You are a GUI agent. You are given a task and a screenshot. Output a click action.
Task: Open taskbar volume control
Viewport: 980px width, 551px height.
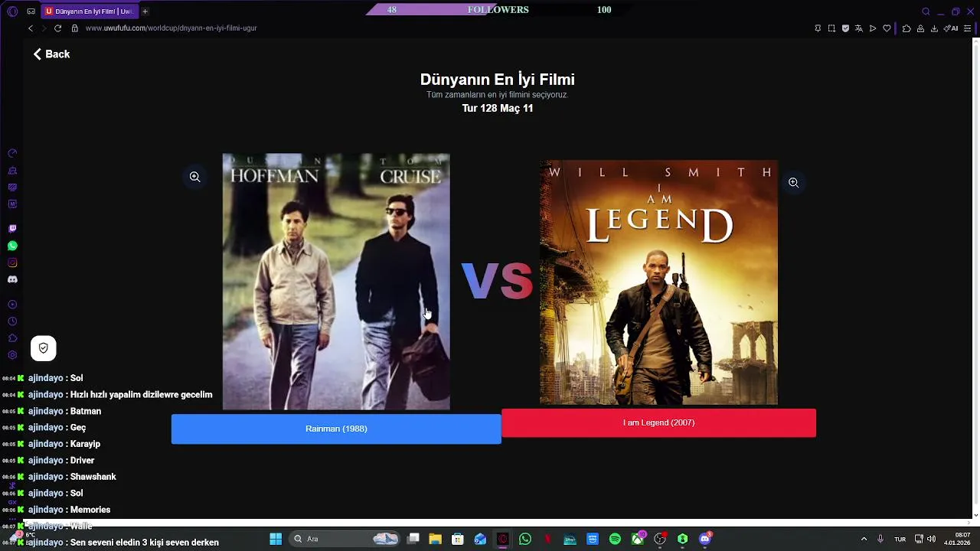[x=932, y=539]
